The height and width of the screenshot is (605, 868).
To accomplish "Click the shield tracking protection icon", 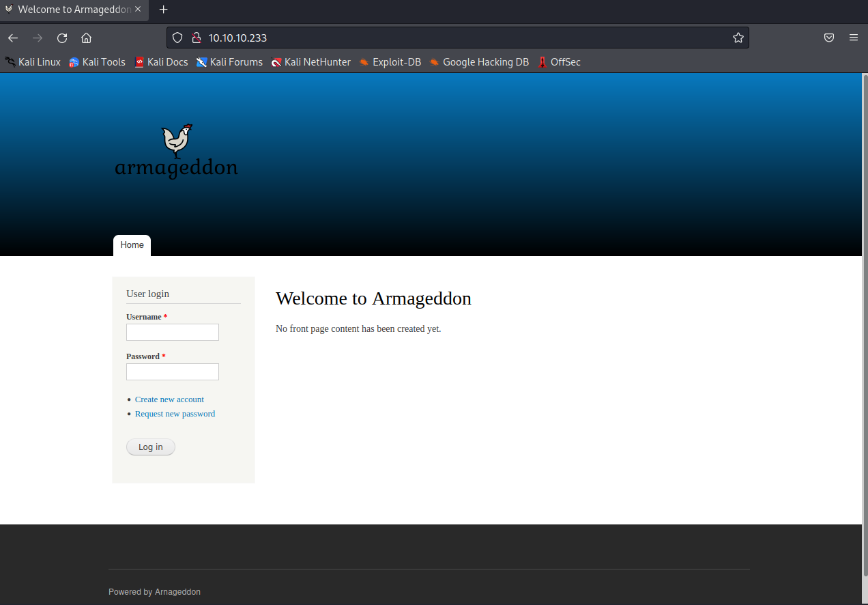I will click(x=177, y=38).
